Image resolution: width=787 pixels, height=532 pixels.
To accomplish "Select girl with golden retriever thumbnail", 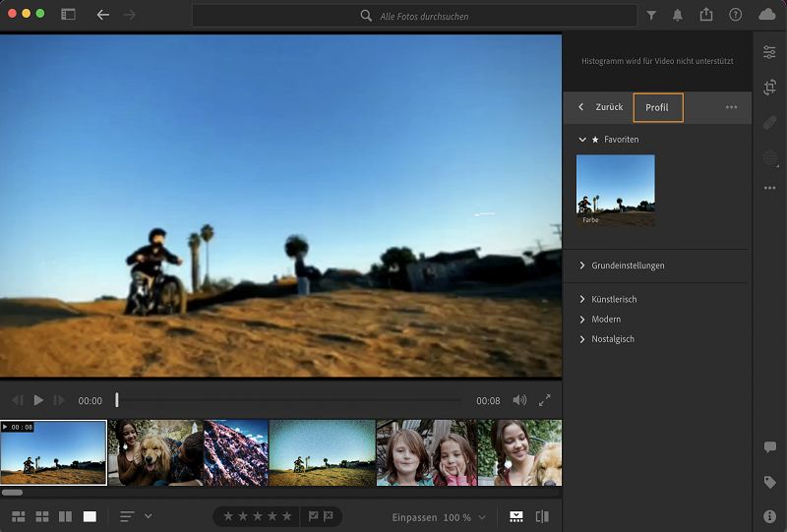I will pyautogui.click(x=155, y=452).
